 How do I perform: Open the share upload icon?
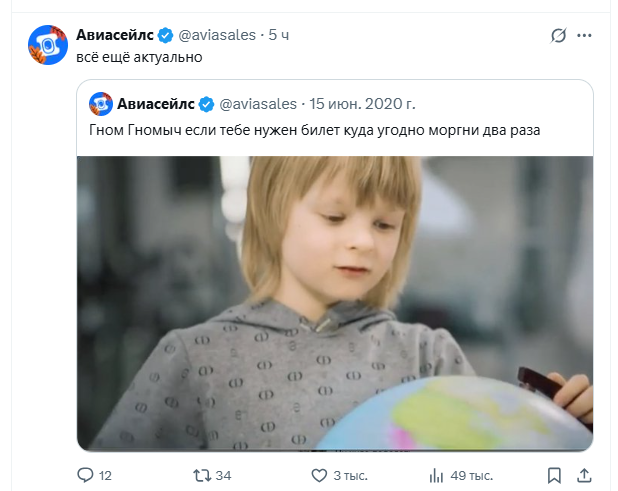[584, 475]
